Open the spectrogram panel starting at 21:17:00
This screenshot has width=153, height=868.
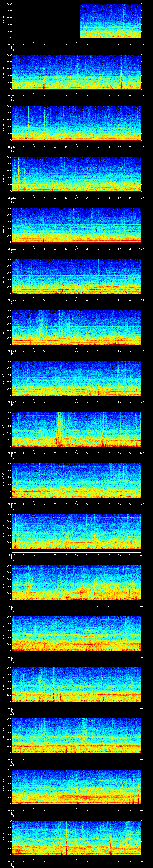(77, 685)
